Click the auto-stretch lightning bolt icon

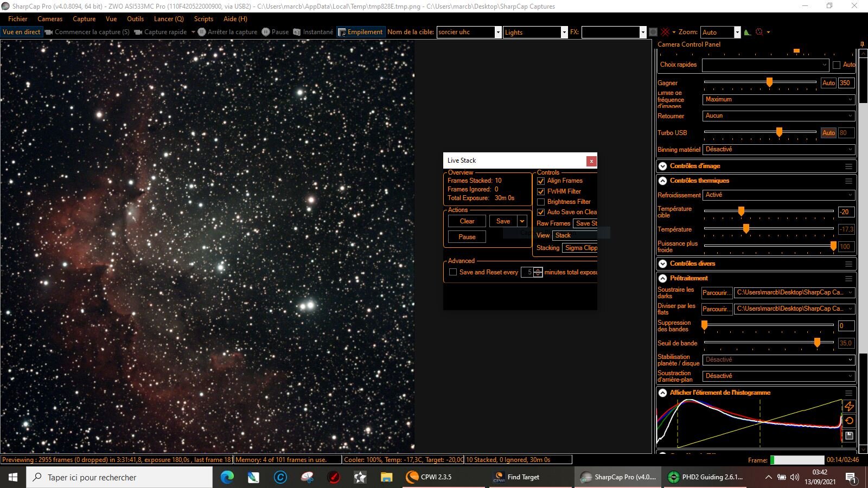coord(849,406)
